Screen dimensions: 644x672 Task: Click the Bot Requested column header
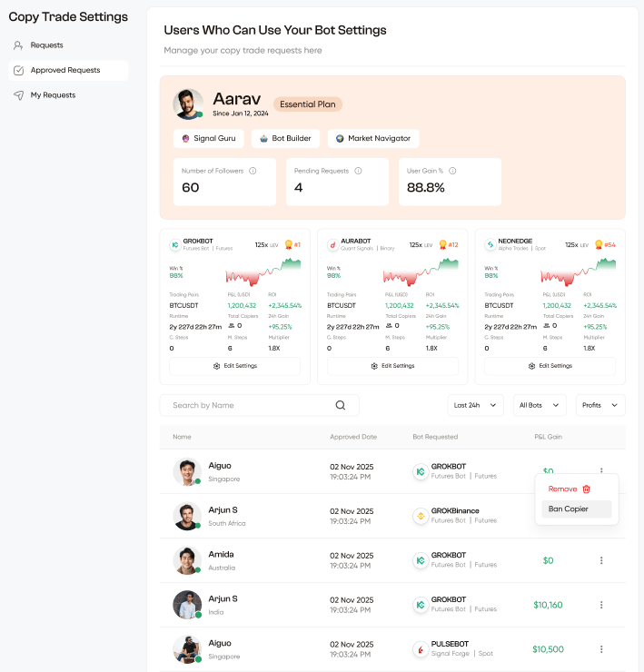point(435,437)
